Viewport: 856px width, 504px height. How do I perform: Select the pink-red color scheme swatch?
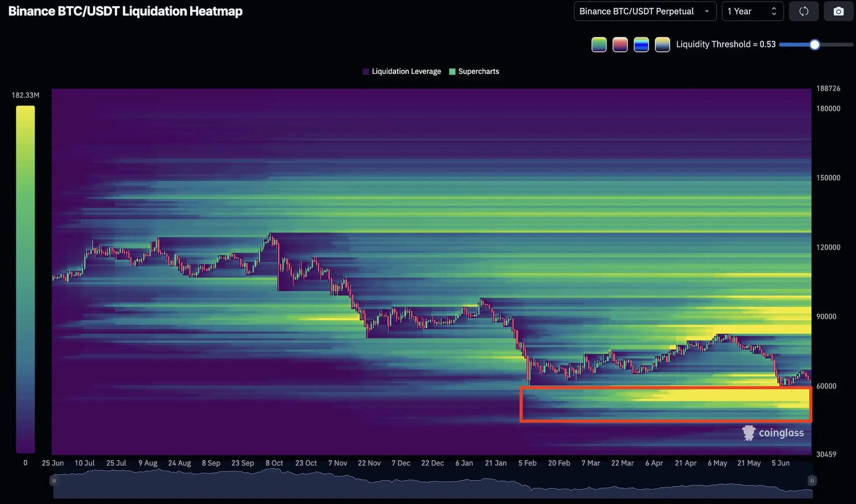coord(620,45)
